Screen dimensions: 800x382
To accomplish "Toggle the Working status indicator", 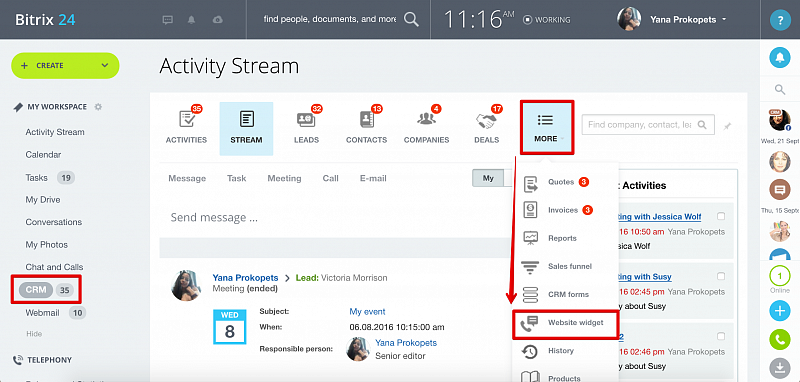I will (546, 20).
